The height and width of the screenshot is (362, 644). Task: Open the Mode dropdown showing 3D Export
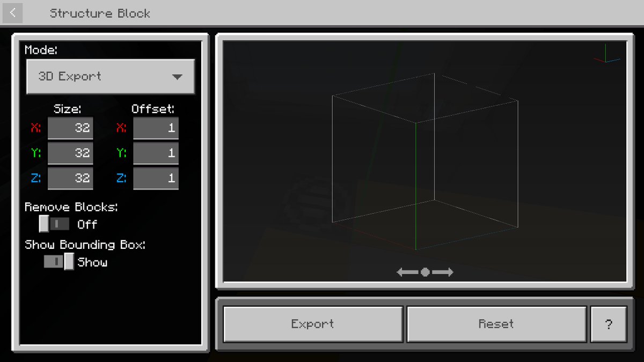point(111,77)
